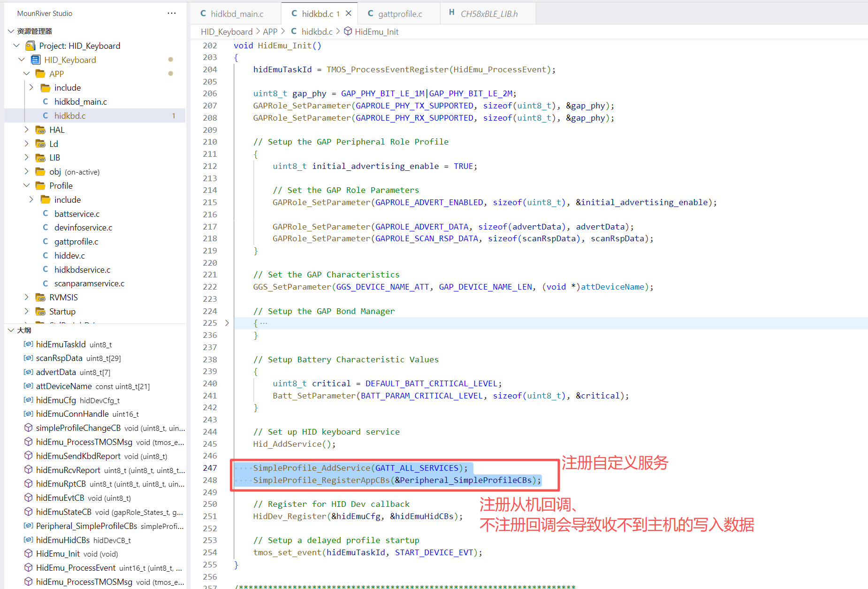The image size is (868, 589).
Task: Open hidkbdservice.c from the Profile folder
Action: pos(83,269)
